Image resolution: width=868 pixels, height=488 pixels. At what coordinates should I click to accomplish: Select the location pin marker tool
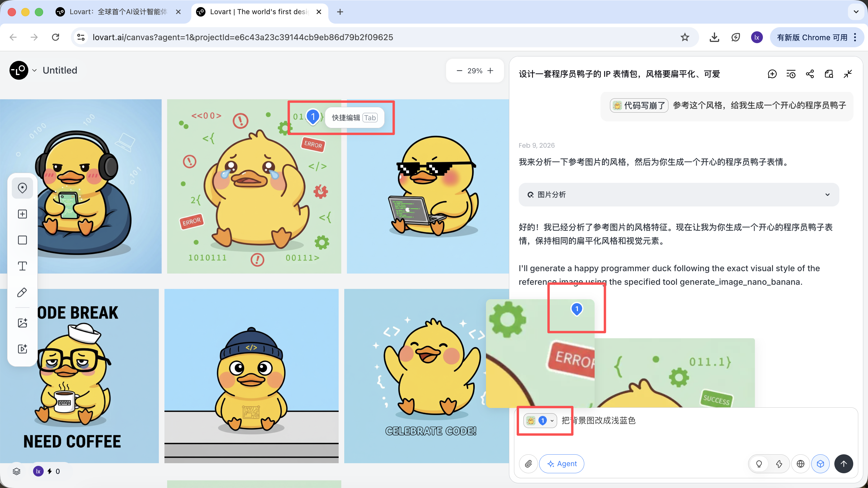coord(22,188)
